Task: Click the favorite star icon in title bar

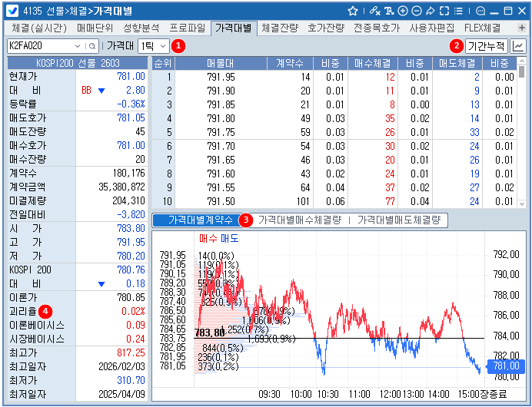Action: 353,12
